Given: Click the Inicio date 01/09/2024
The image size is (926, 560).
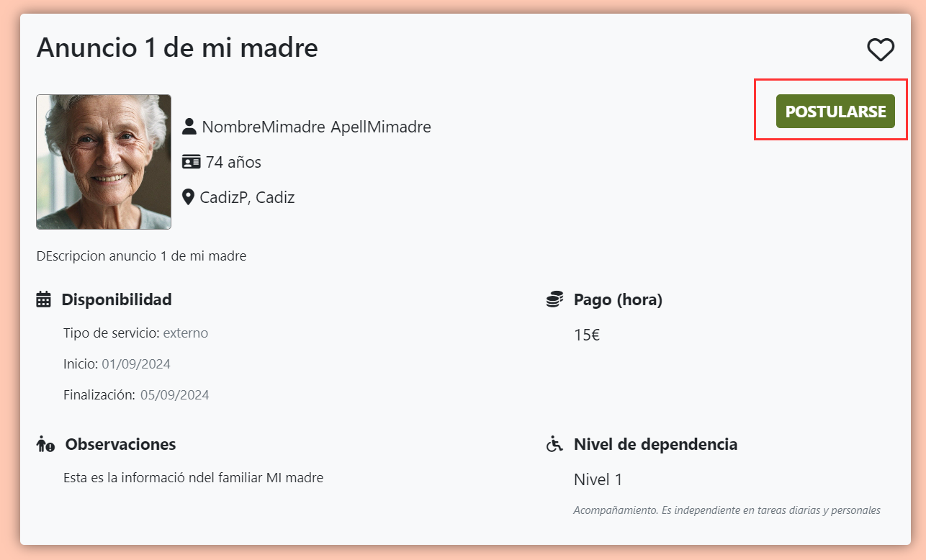Looking at the screenshot, I should point(136,364).
